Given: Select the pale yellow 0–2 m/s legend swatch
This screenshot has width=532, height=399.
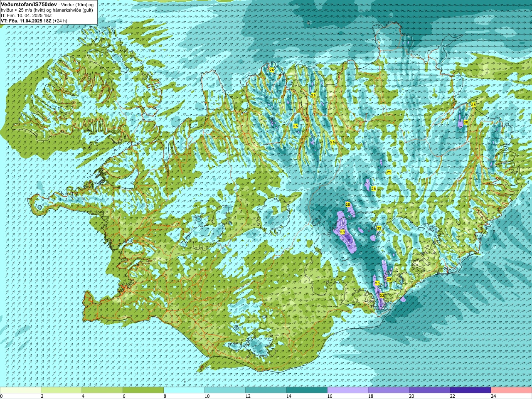Looking at the screenshot, I should 20,390.
